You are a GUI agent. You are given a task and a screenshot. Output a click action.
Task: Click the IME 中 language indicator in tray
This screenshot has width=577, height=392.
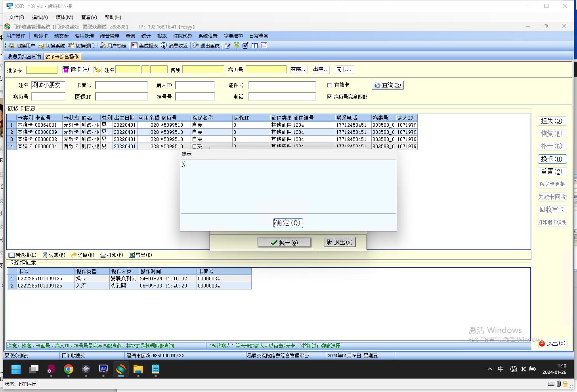pyautogui.click(x=501, y=369)
